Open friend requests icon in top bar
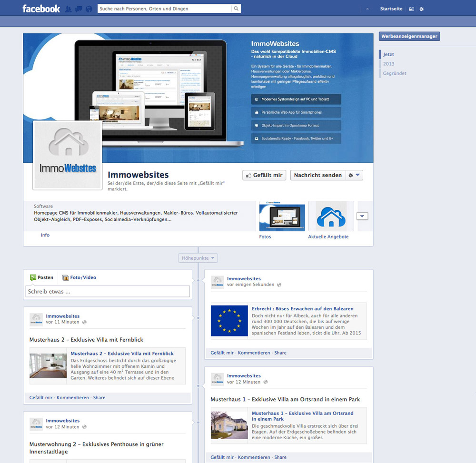 68,9
